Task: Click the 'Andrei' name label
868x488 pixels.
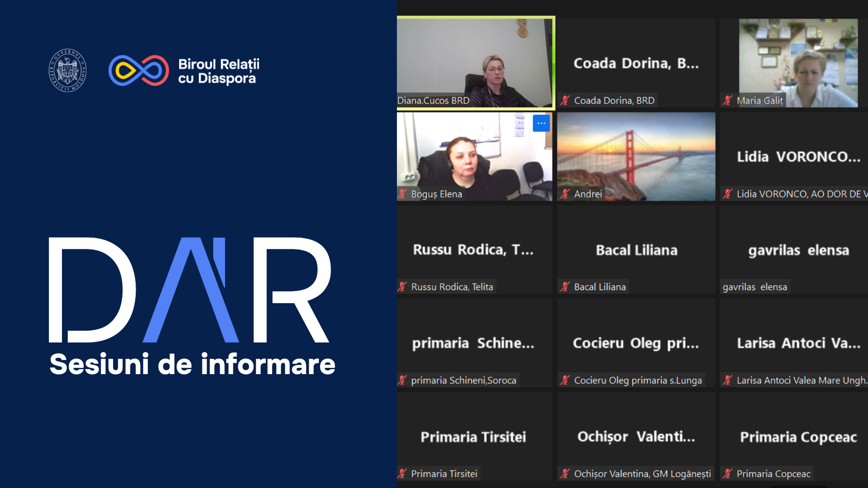Action: tap(588, 194)
